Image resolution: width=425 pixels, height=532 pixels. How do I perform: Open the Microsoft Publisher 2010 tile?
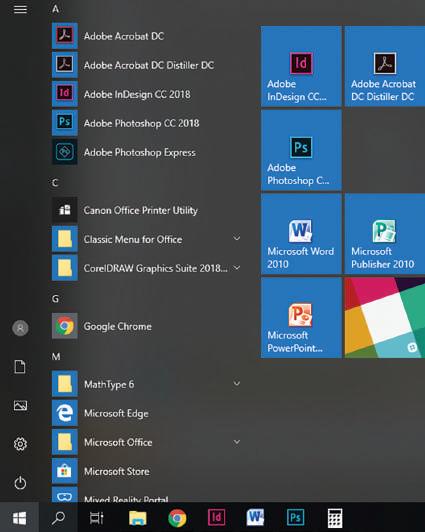point(385,234)
